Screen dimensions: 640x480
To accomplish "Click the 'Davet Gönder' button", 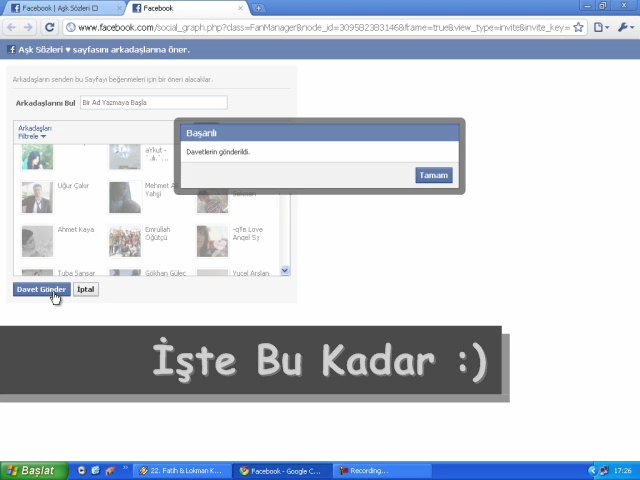I will (x=42, y=289).
